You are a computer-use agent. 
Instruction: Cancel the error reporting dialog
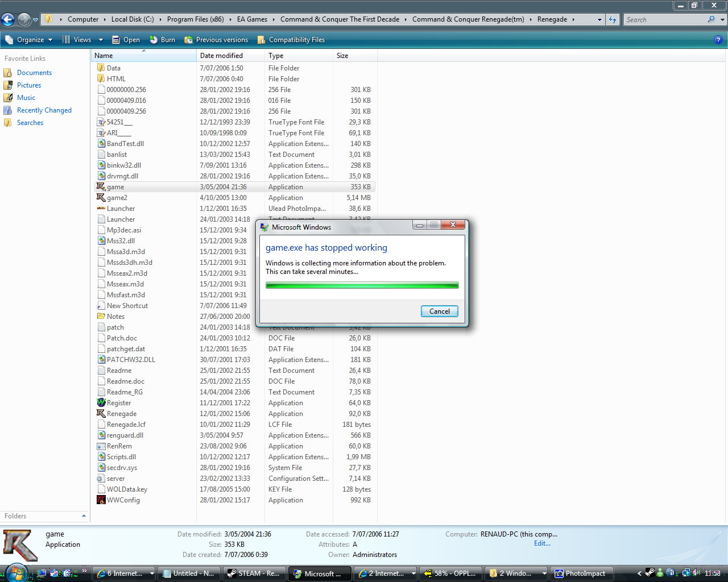439,311
